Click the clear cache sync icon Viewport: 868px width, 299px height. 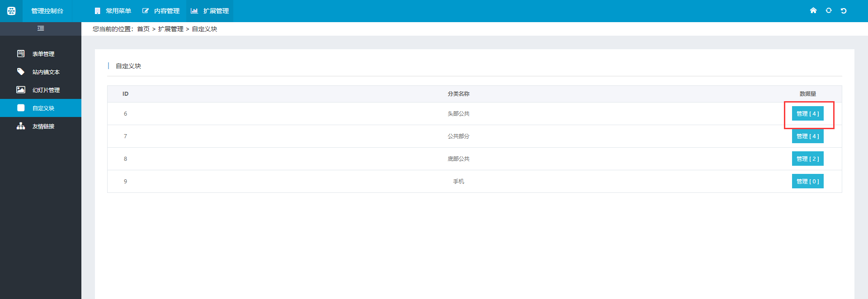tap(829, 10)
